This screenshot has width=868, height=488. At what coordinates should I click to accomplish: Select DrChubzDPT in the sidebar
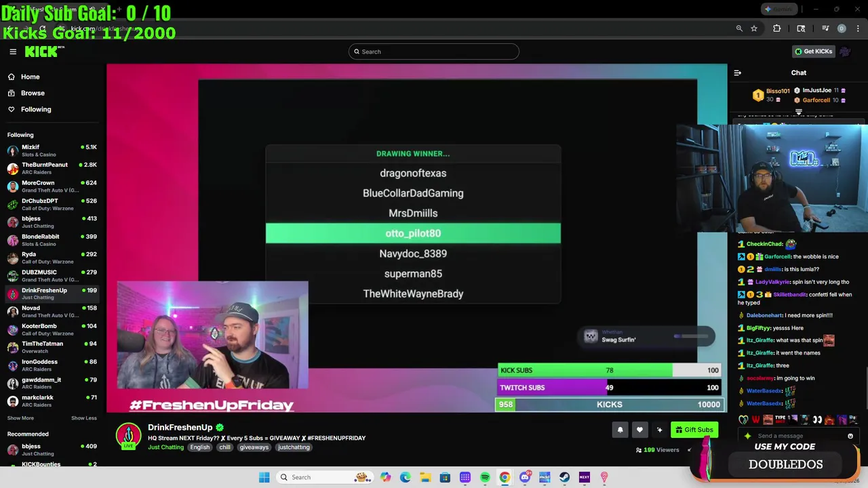(x=52, y=204)
